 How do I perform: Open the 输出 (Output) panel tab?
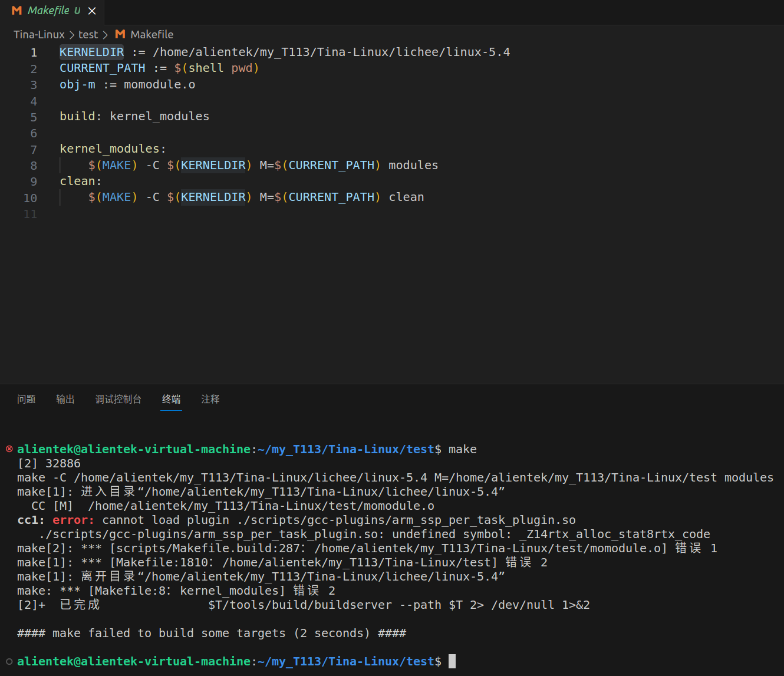pos(65,400)
